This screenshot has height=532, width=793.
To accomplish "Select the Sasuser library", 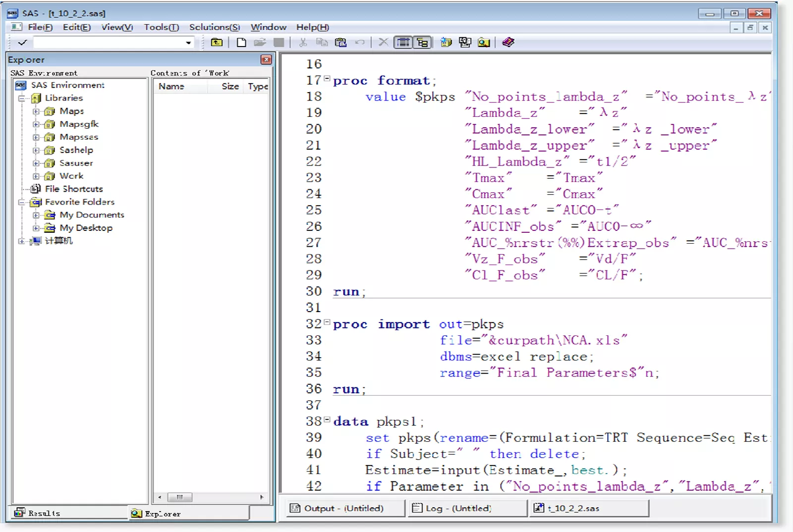I will coord(76,163).
